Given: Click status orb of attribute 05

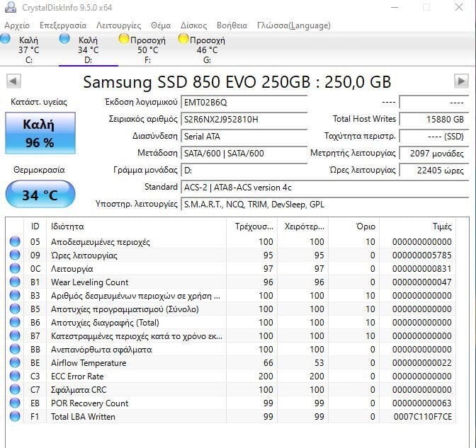Looking at the screenshot, I should pos(15,242).
